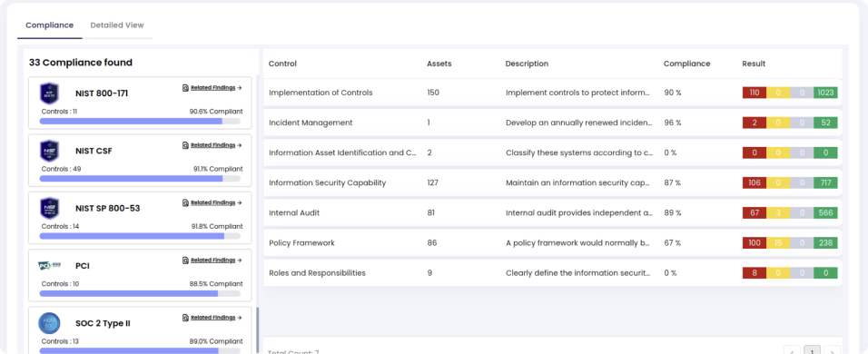868x354 pixels.
Task: Click the NIST SP 800-53 badge icon
Action: point(49,209)
